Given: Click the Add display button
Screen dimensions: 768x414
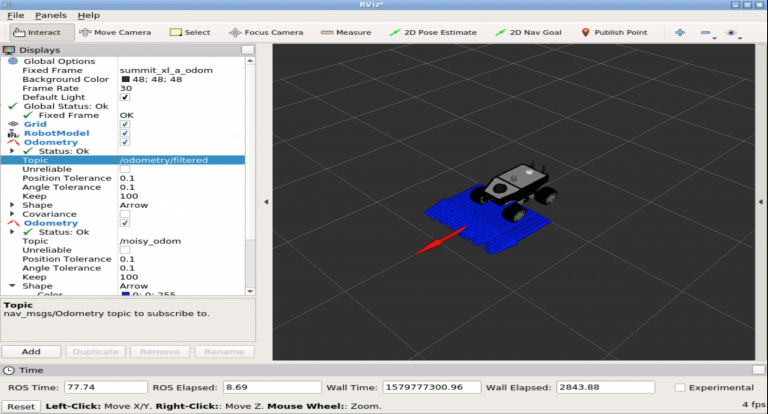Looking at the screenshot, I should pos(31,352).
